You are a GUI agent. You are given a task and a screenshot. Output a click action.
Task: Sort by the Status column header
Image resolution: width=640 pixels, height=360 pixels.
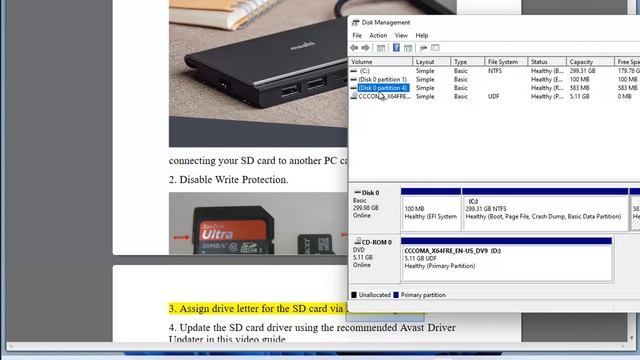tap(547, 62)
